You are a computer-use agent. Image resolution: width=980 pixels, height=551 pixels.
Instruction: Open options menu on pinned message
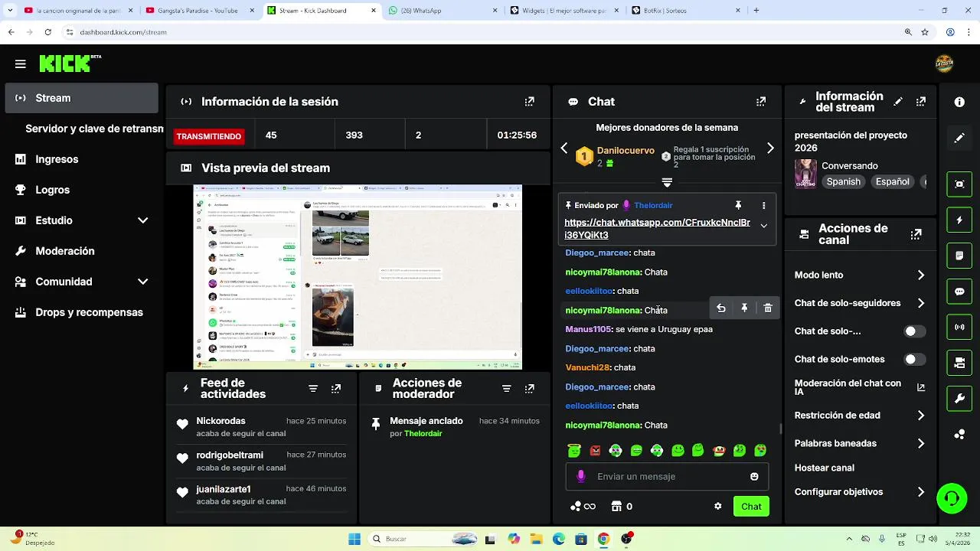(x=763, y=206)
